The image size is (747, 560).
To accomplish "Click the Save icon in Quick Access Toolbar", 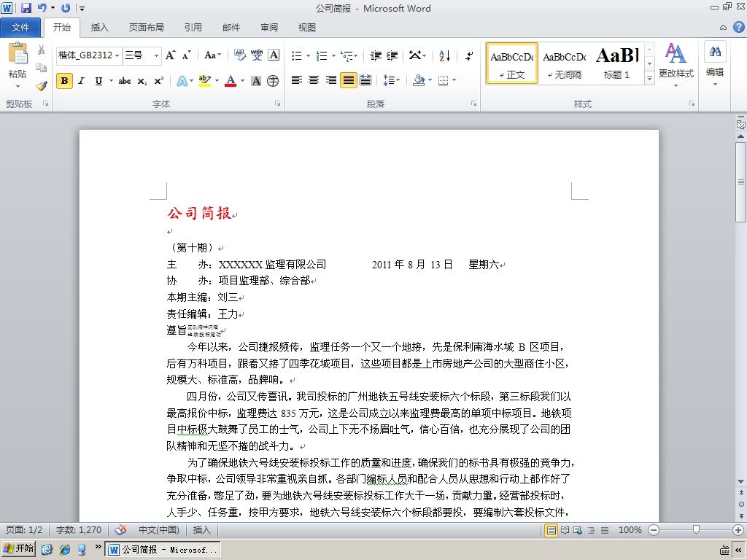I will pyautogui.click(x=26, y=7).
